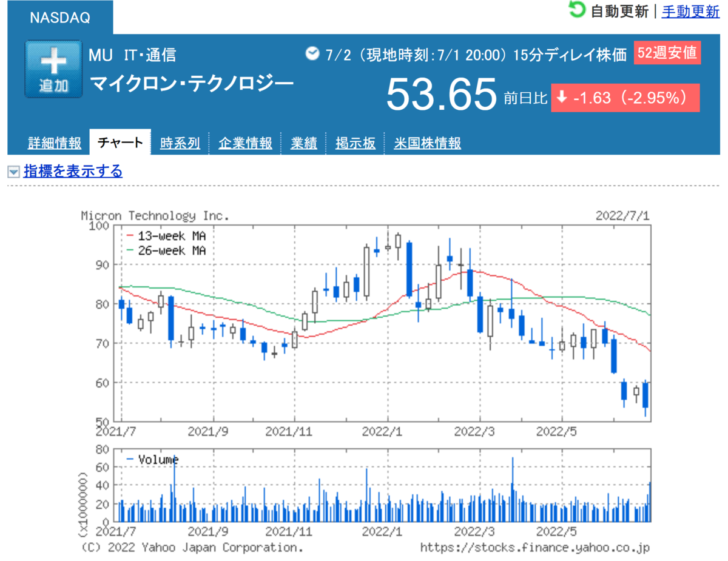Open the 詳細情報 tab
The height and width of the screenshot is (561, 728).
click(x=55, y=143)
